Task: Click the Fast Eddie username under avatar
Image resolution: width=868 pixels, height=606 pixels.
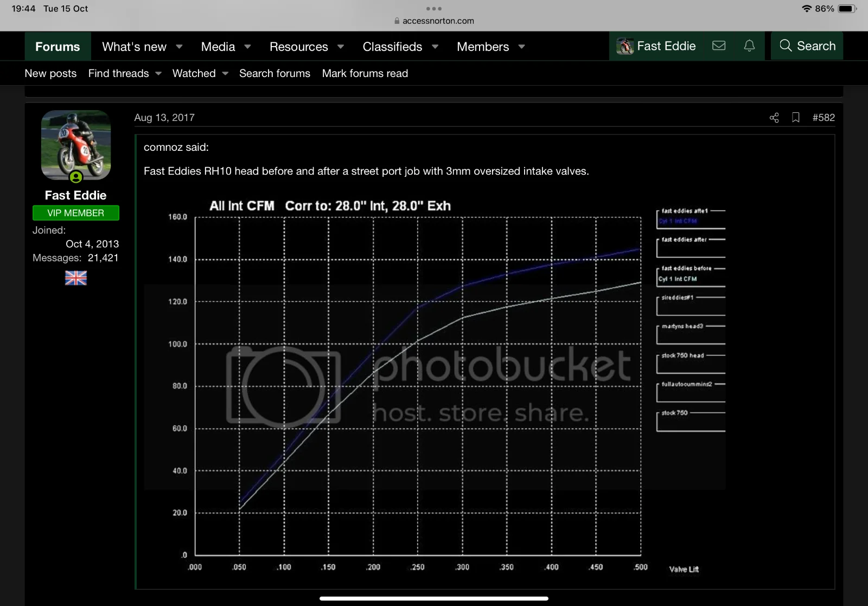Action: point(75,195)
